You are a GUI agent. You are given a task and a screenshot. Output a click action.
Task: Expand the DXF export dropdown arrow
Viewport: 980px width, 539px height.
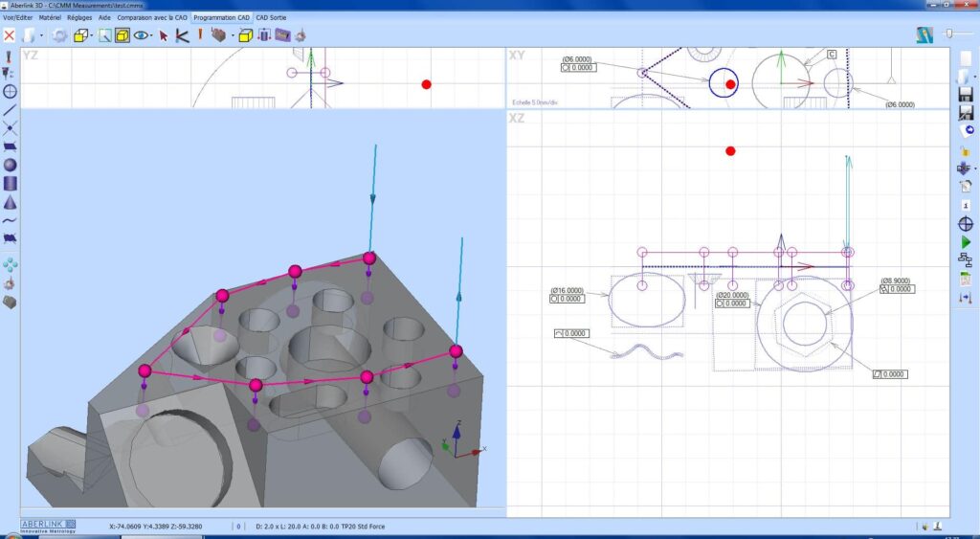coord(975,168)
